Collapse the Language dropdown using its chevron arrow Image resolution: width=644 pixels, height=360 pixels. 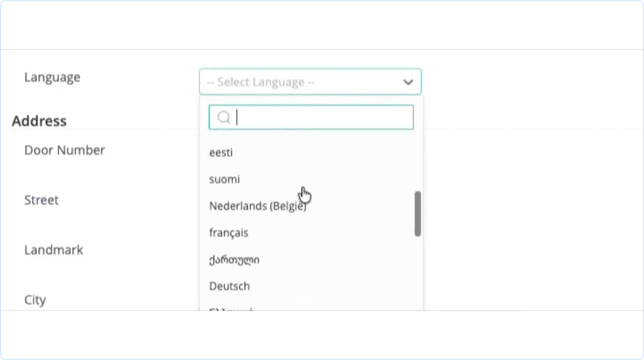[408, 82]
